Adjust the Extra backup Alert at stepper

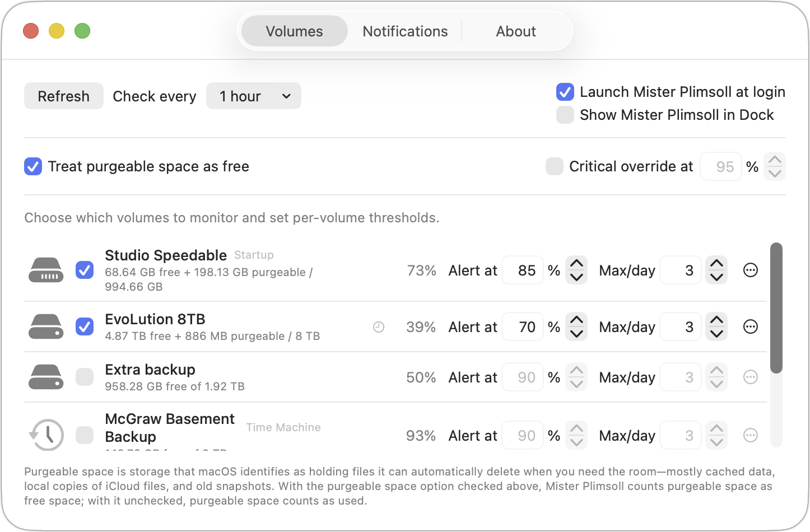pos(576,377)
